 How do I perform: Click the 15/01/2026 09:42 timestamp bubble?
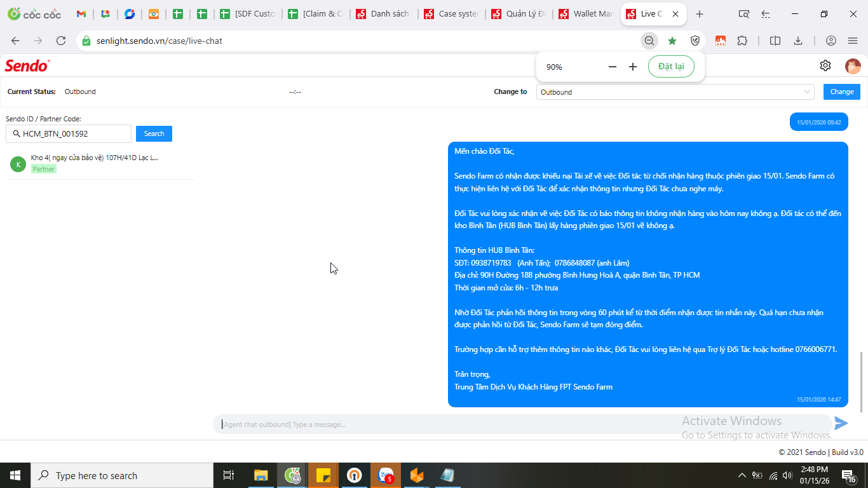coord(818,122)
